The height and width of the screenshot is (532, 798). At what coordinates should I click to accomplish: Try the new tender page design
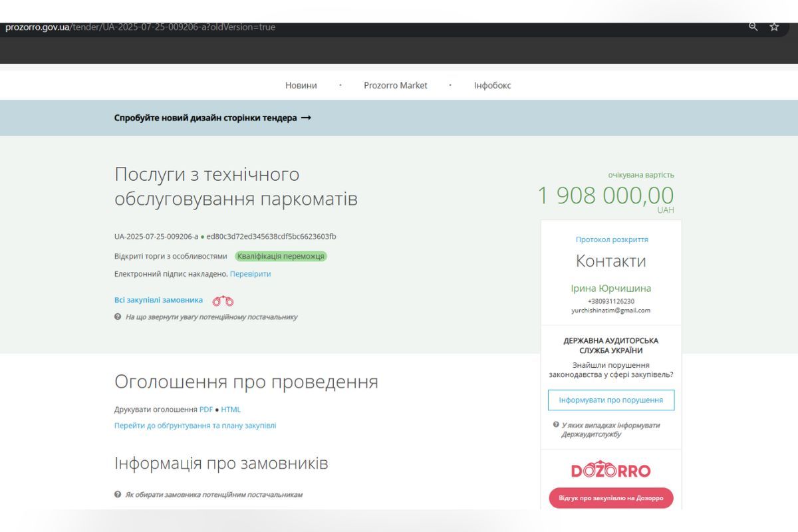211,118
